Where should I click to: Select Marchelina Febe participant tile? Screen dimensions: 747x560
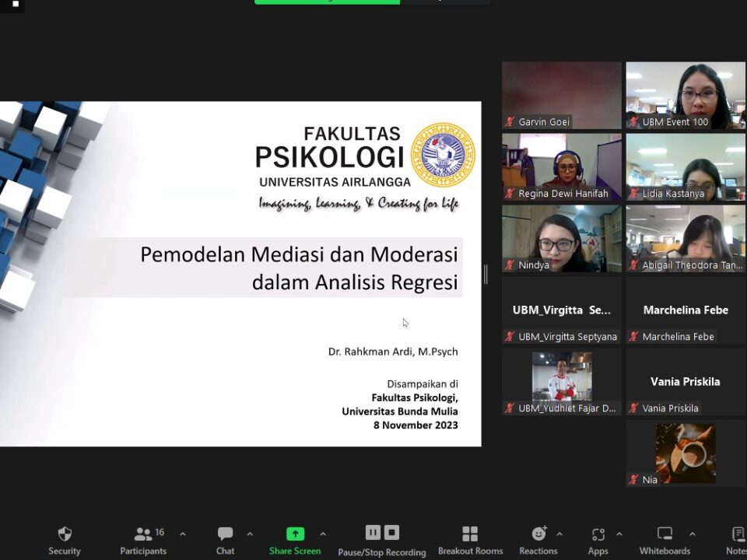click(x=686, y=310)
